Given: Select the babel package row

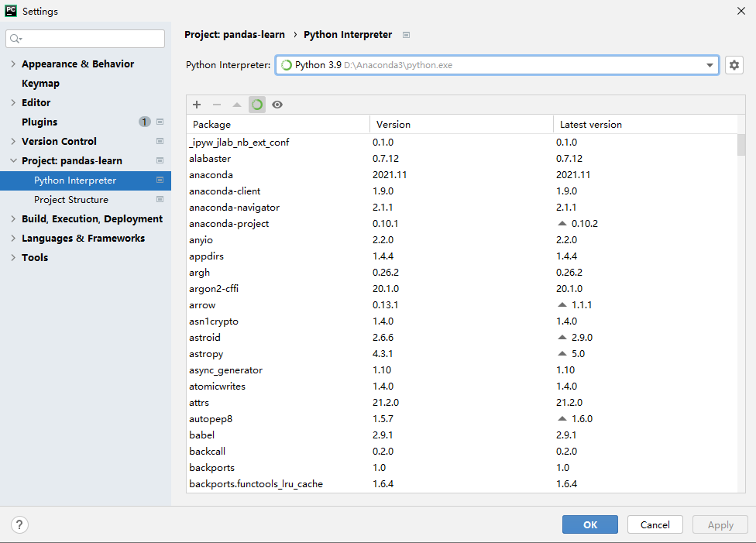Looking at the screenshot, I should pyautogui.click(x=462, y=435).
